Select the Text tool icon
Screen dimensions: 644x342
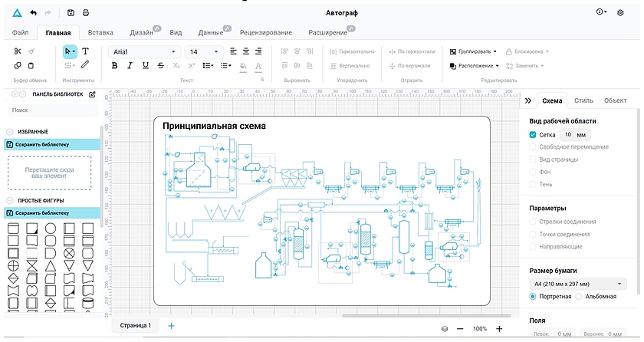point(86,51)
